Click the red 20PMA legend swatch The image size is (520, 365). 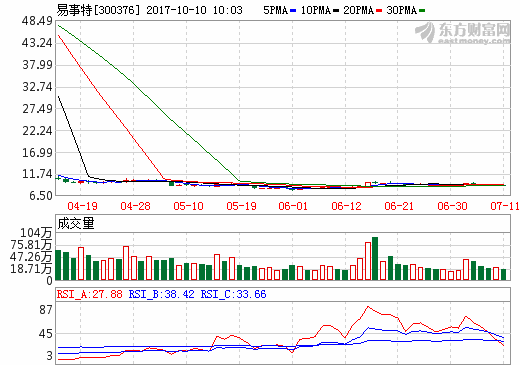click(x=379, y=11)
